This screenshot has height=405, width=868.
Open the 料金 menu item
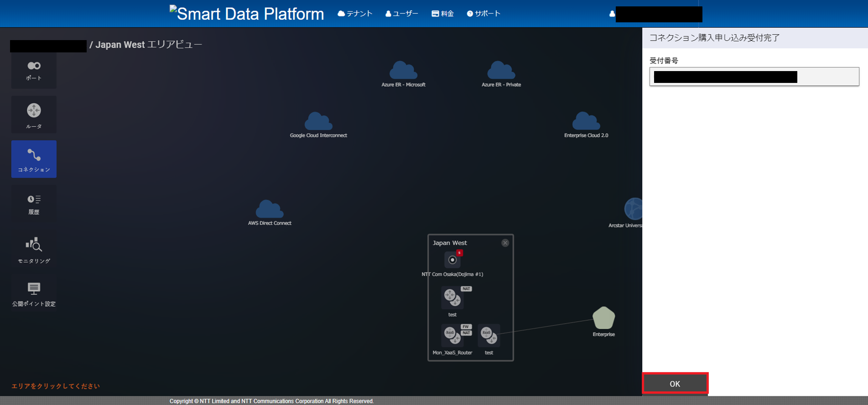(442, 14)
